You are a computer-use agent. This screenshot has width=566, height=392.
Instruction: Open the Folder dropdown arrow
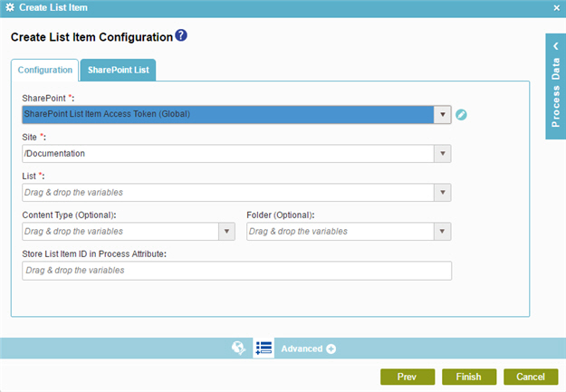(442, 232)
